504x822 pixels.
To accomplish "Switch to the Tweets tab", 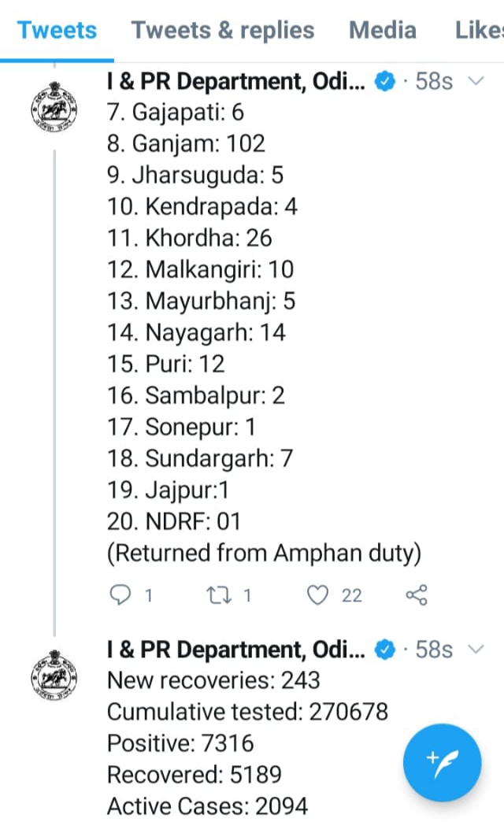I will point(57,31).
